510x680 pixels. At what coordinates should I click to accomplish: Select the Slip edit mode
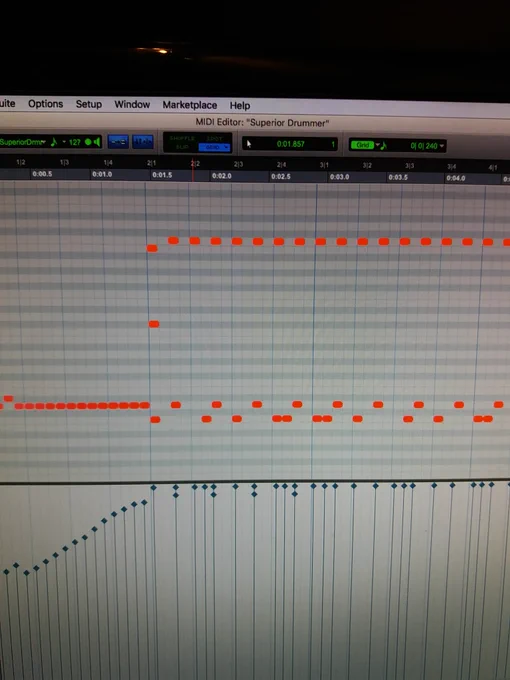[x=182, y=147]
